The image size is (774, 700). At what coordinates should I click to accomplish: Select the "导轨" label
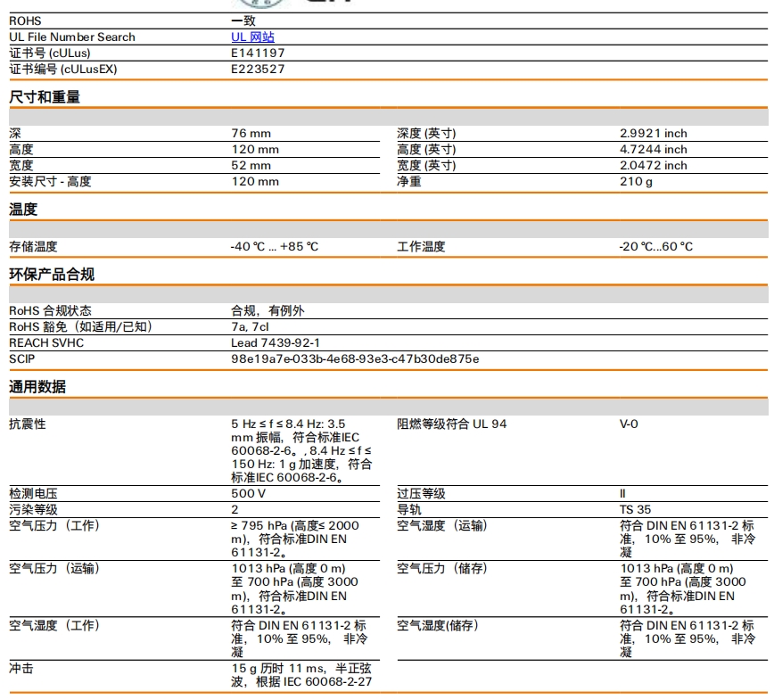coord(409,509)
